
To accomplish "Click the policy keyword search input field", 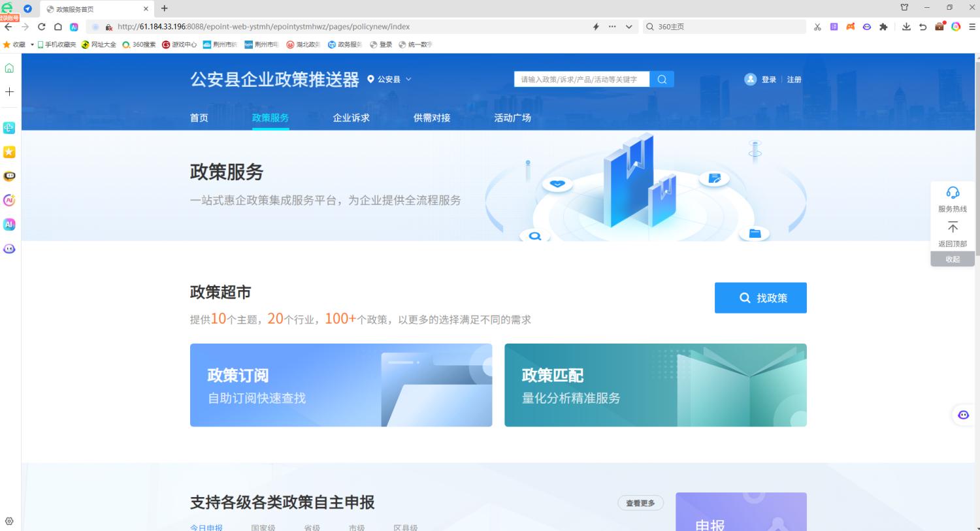I will [581, 79].
